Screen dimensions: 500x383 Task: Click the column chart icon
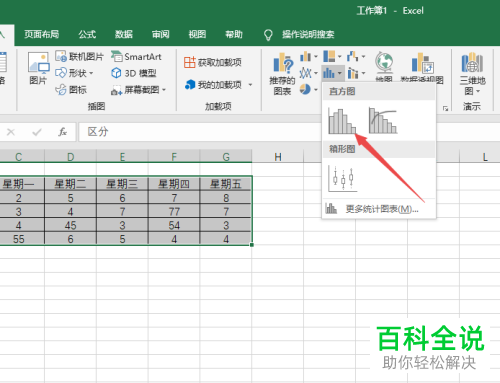[x=305, y=57]
